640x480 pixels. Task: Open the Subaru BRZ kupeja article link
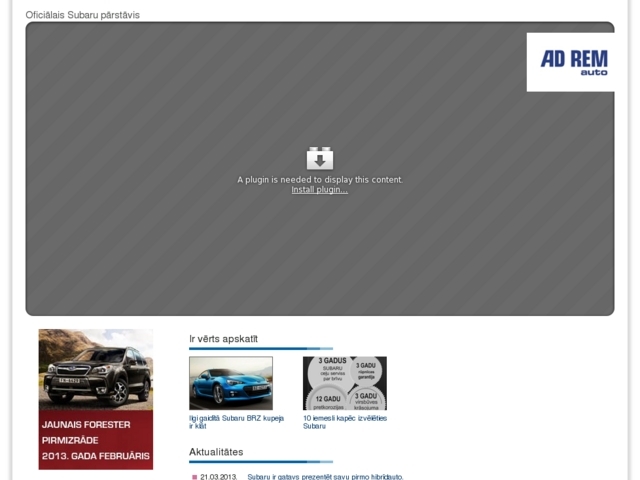(x=236, y=422)
